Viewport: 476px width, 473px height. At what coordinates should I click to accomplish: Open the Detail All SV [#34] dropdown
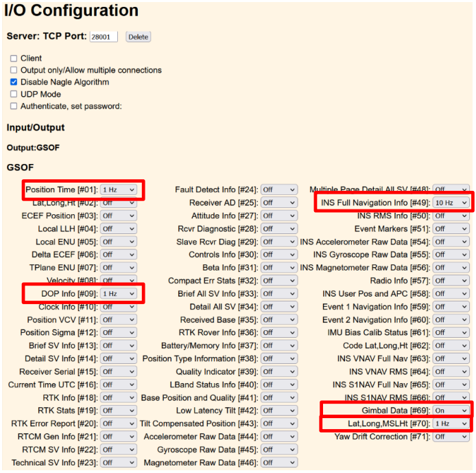(279, 307)
